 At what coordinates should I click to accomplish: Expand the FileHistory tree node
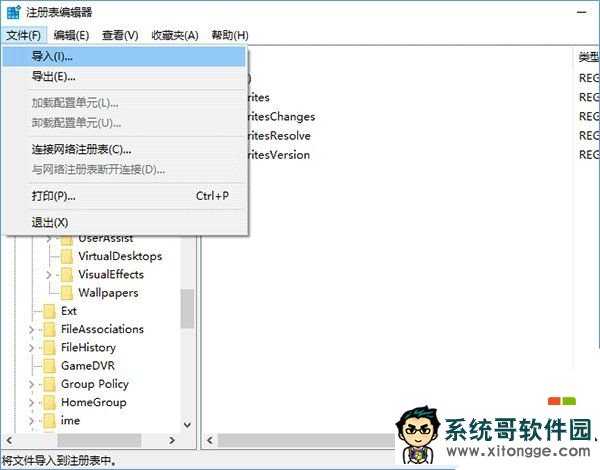(31, 348)
